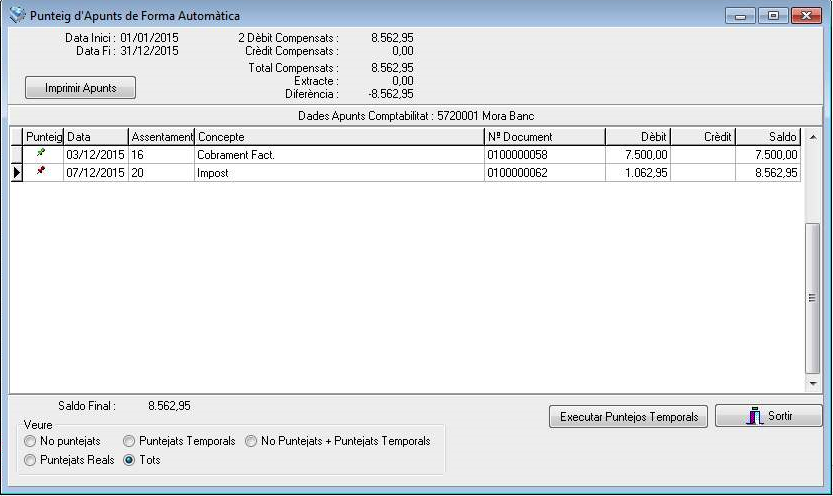Click the Punteig column header

coord(44,136)
